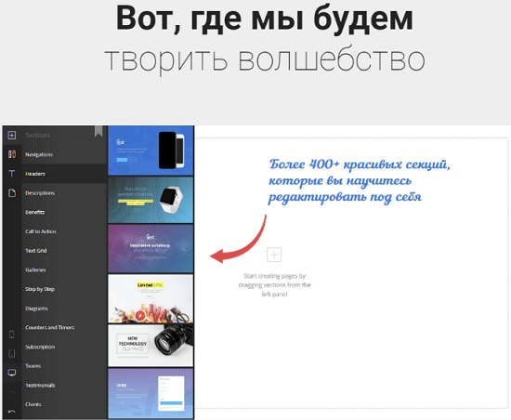Switch to desktop monitor preview icon
The image size is (511, 420).
(12, 373)
